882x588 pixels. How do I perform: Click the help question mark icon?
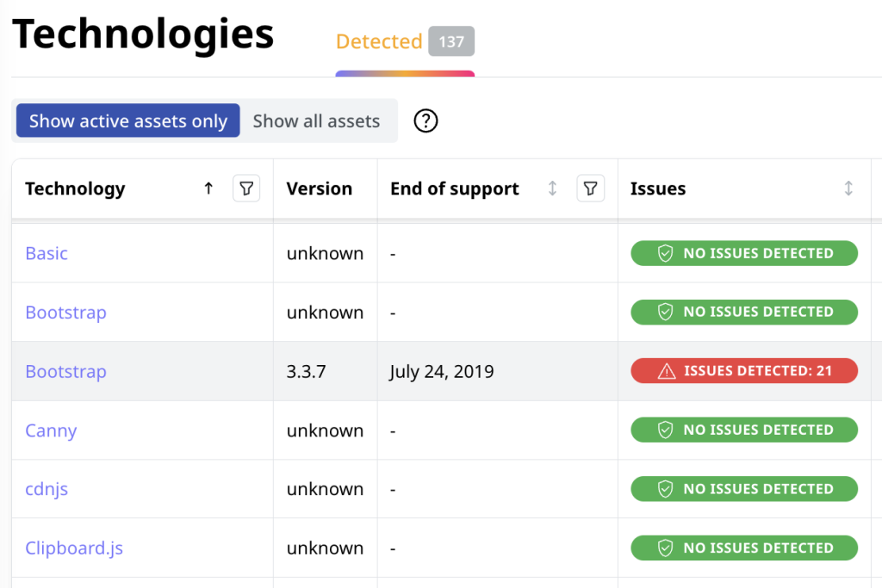coord(425,121)
